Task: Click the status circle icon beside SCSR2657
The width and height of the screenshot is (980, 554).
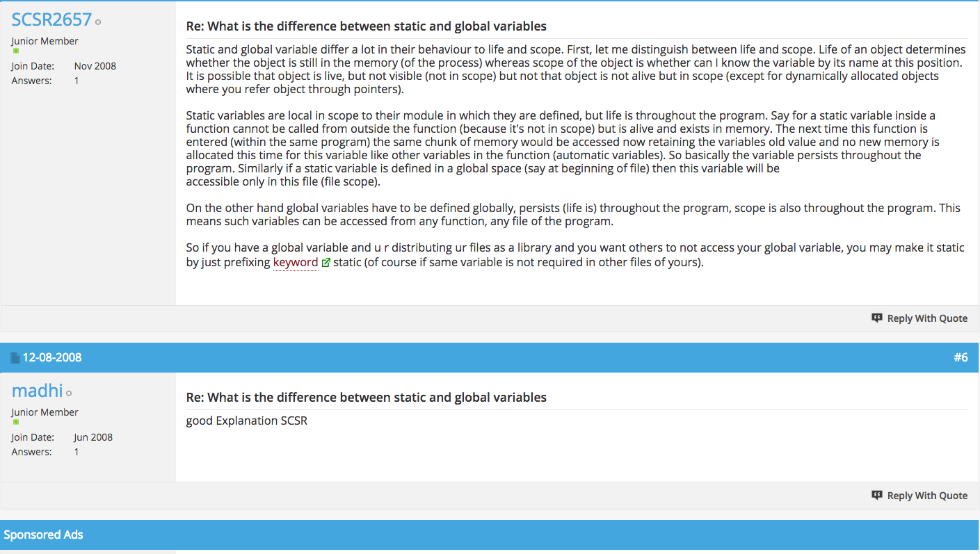Action: tap(98, 22)
